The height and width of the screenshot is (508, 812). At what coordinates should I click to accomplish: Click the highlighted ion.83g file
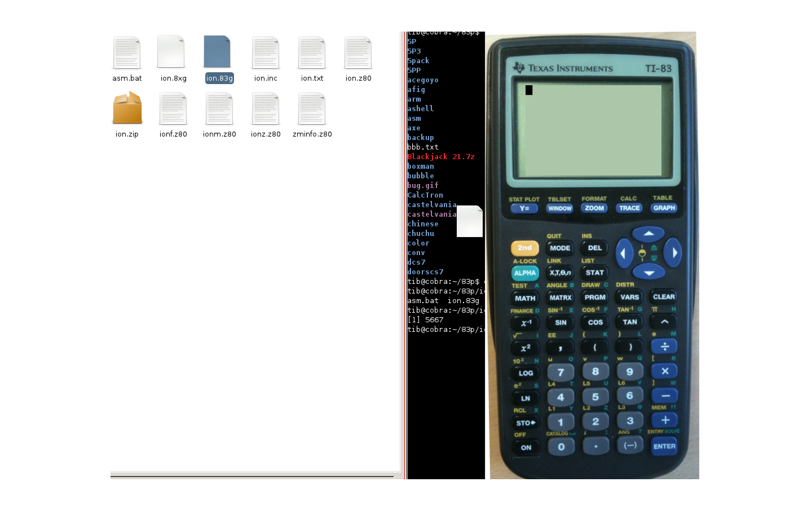click(218, 52)
